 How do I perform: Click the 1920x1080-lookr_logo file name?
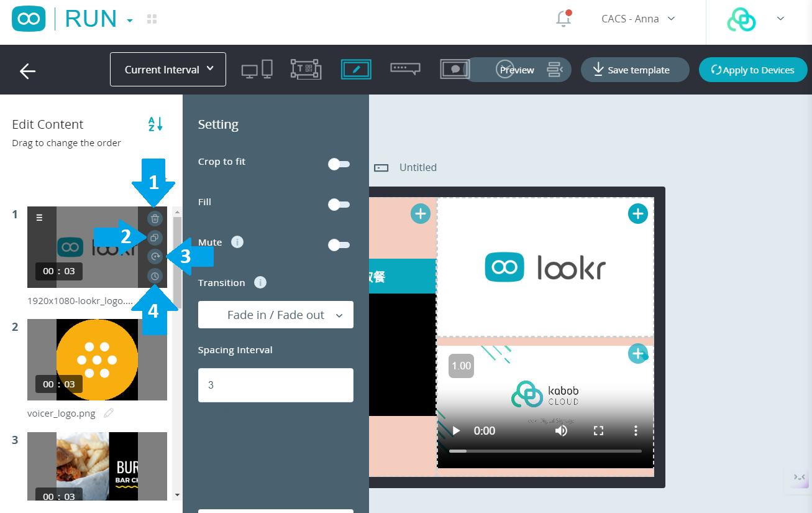(80, 300)
